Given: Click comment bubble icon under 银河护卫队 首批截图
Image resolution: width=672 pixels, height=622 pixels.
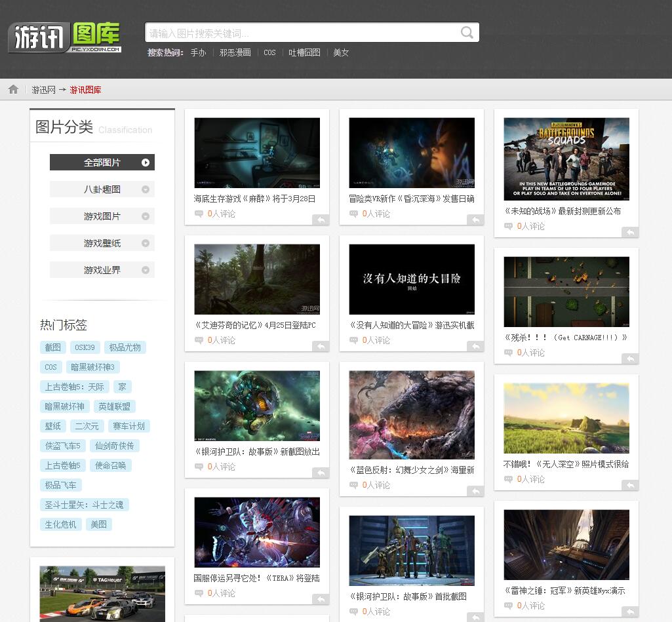Looking at the screenshot, I should tap(353, 611).
